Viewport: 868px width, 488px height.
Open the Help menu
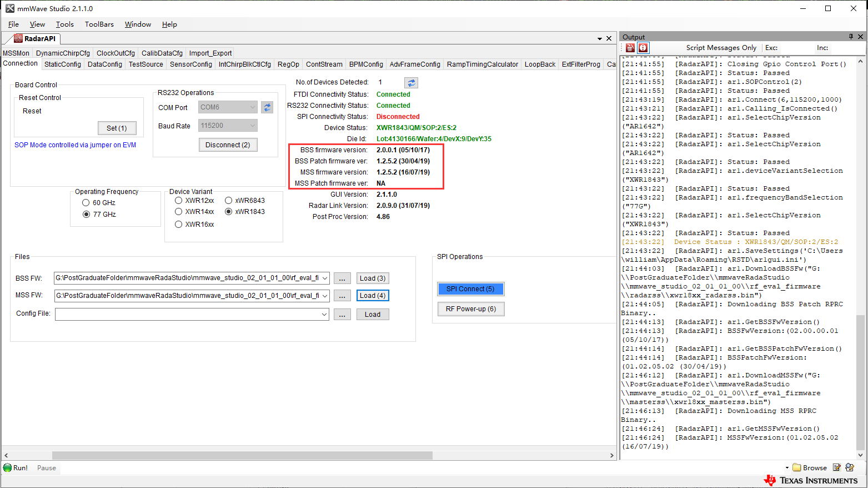click(169, 24)
